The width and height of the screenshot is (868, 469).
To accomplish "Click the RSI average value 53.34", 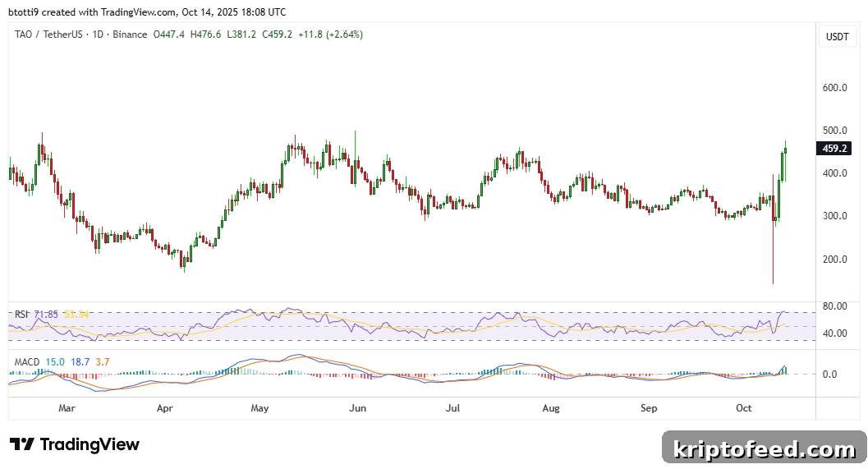I will 76,315.
